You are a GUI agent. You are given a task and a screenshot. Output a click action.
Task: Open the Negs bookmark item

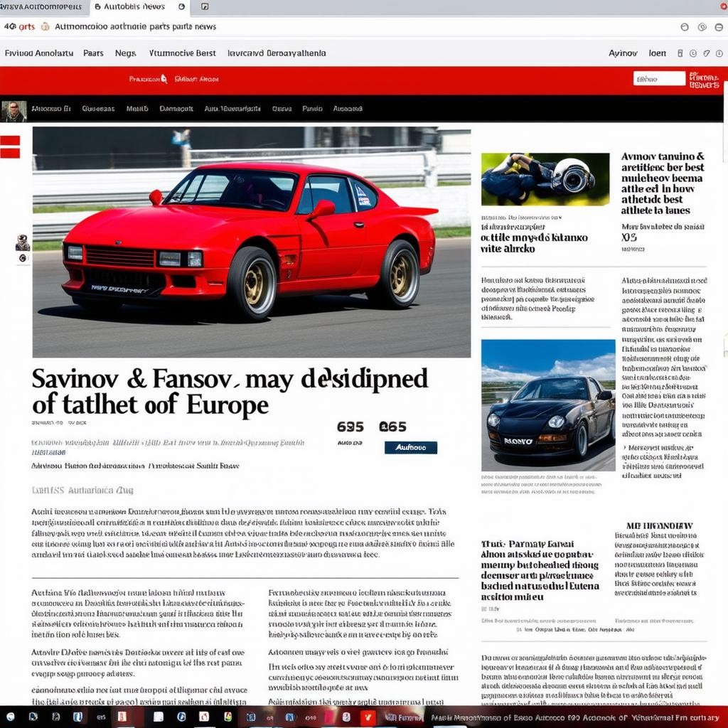[x=125, y=53]
